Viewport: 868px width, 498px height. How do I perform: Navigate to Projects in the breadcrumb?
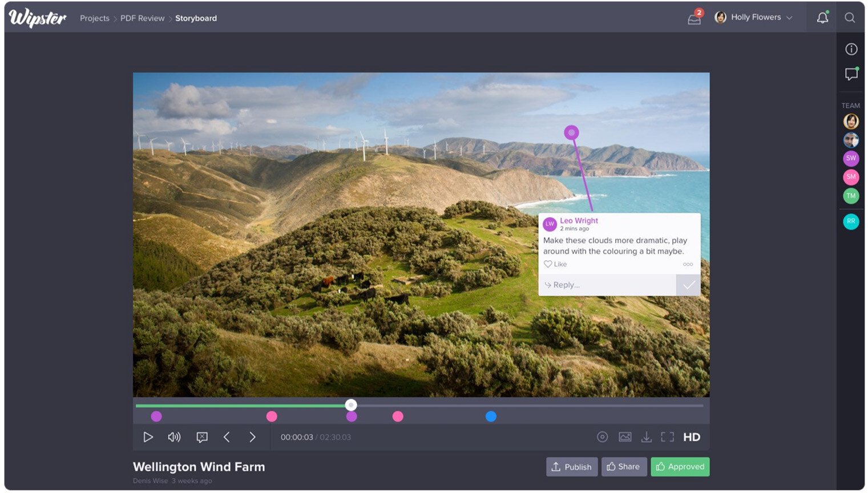[x=94, y=18]
